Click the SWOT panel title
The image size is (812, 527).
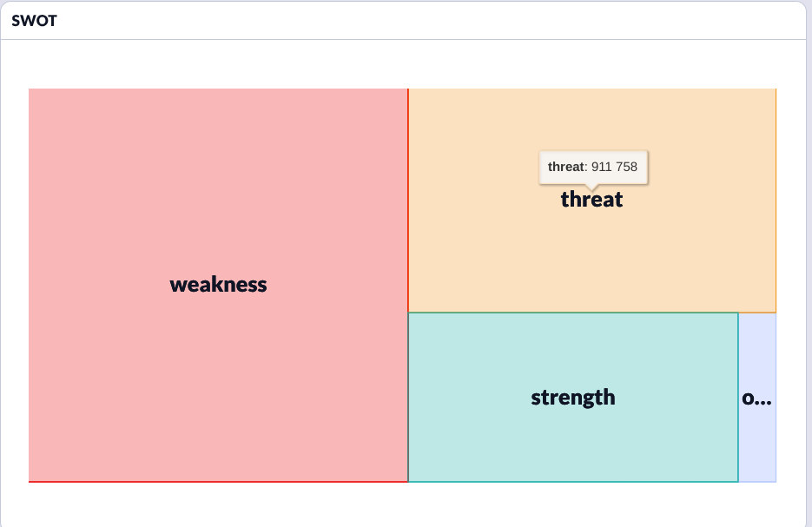(x=35, y=21)
